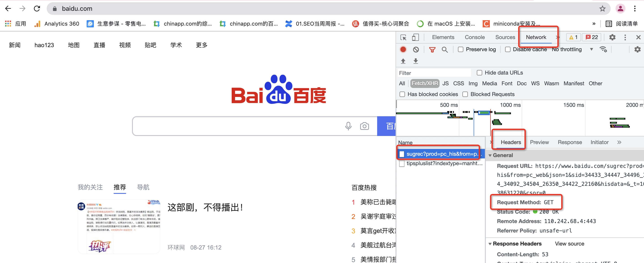Export HAR file with download arrow
644x263 pixels.
pyautogui.click(x=415, y=61)
